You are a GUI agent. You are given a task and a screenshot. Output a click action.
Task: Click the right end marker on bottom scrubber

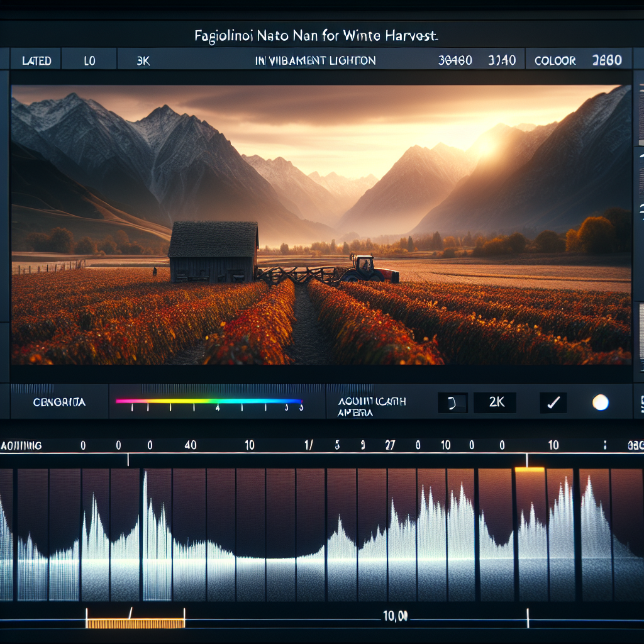pos(528,618)
